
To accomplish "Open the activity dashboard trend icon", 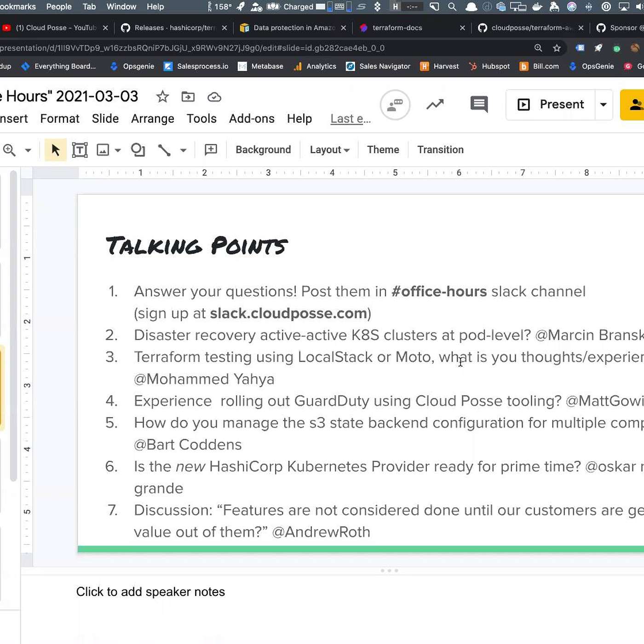I will click(435, 104).
